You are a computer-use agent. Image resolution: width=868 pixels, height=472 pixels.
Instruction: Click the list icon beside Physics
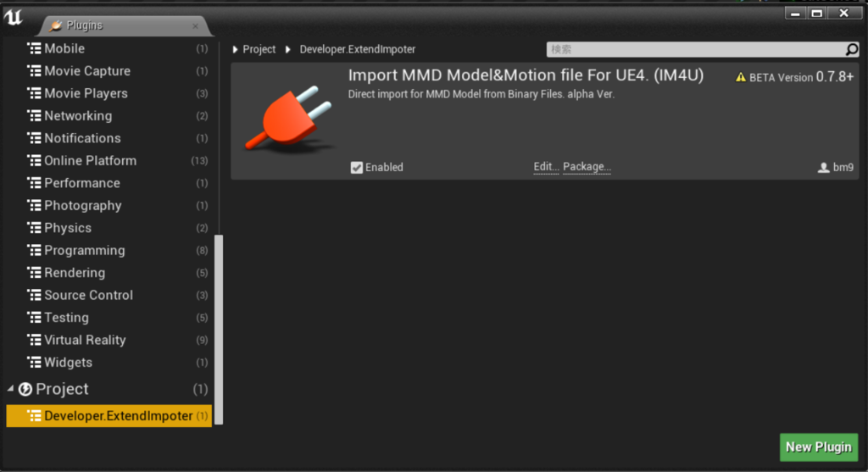[x=34, y=228]
